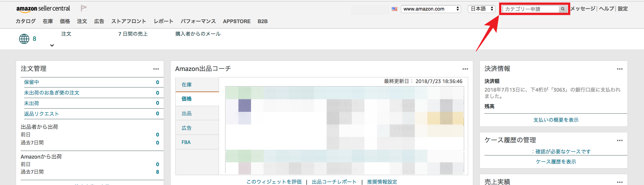Click the 確認が必要なケースです link

pos(563,152)
